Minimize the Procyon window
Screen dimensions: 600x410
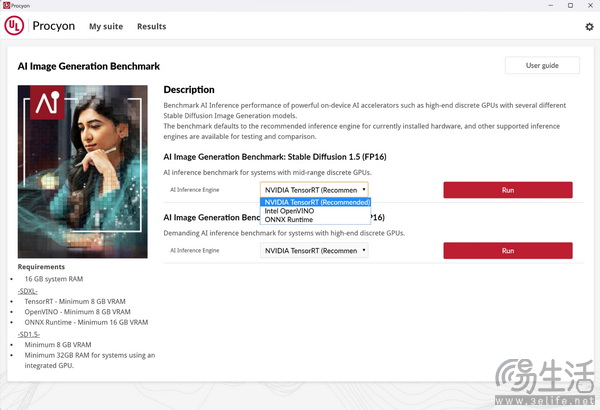551,5
